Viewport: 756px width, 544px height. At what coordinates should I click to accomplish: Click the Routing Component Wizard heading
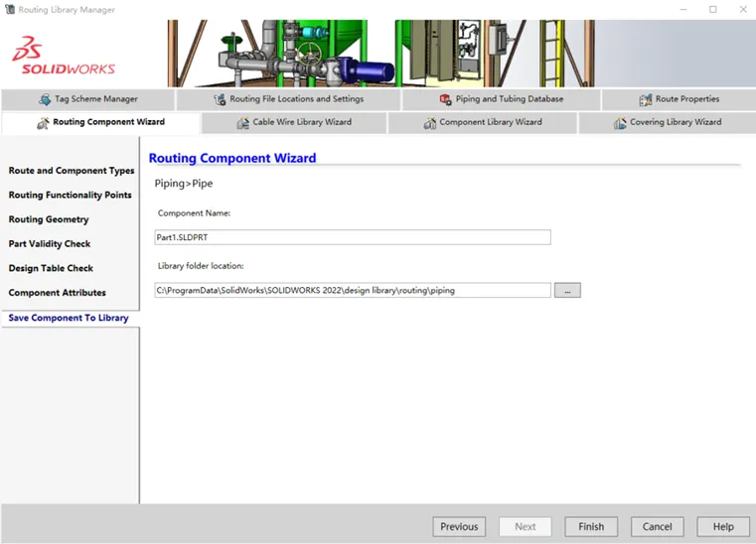[232, 158]
